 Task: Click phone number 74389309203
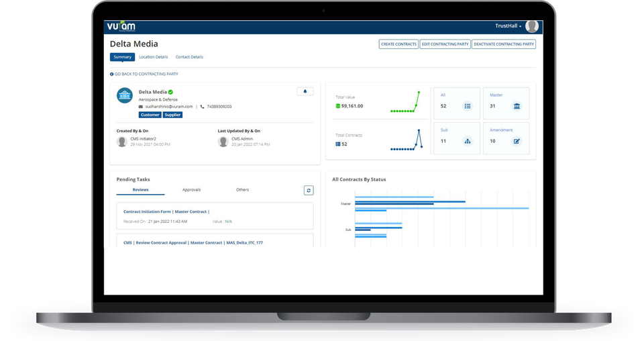pyautogui.click(x=219, y=107)
